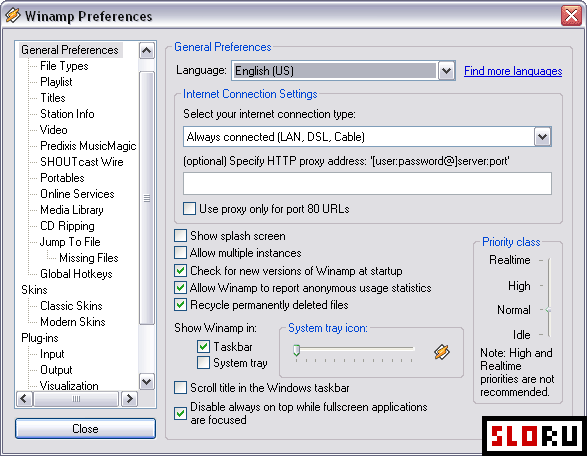Open SHOUTcast Wire preferences
This screenshot has width=587, height=456.
click(x=82, y=162)
